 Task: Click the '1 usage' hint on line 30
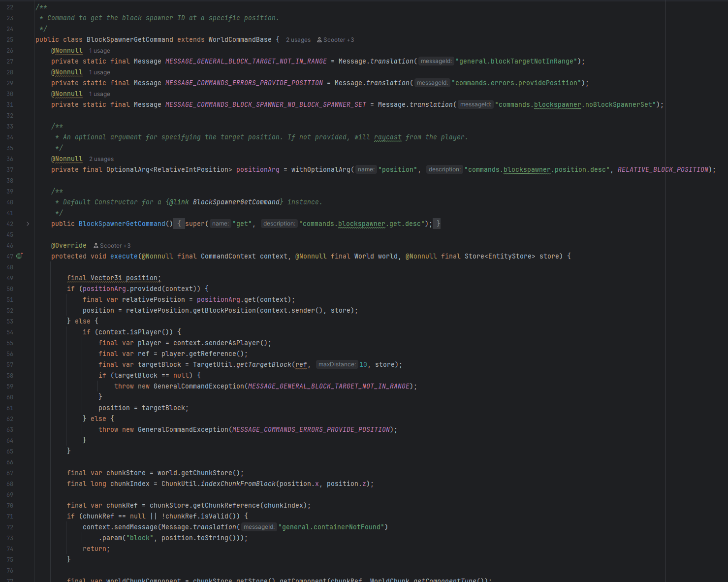click(99, 94)
